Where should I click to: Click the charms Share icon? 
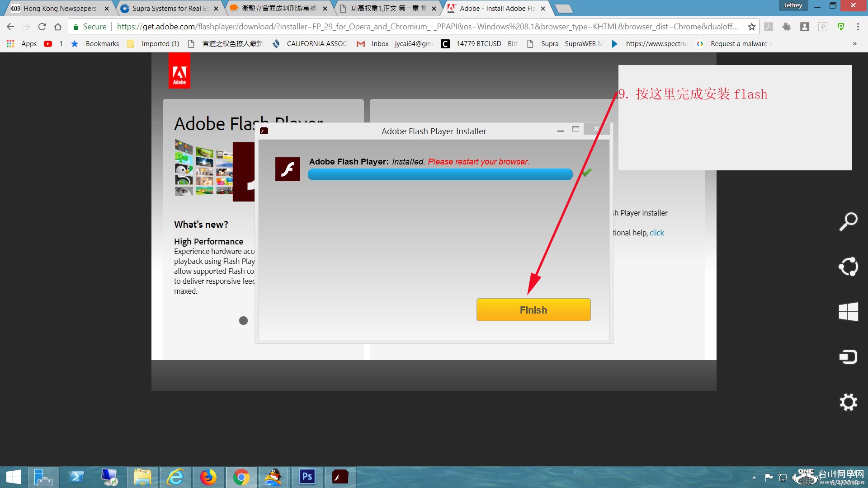tap(848, 267)
